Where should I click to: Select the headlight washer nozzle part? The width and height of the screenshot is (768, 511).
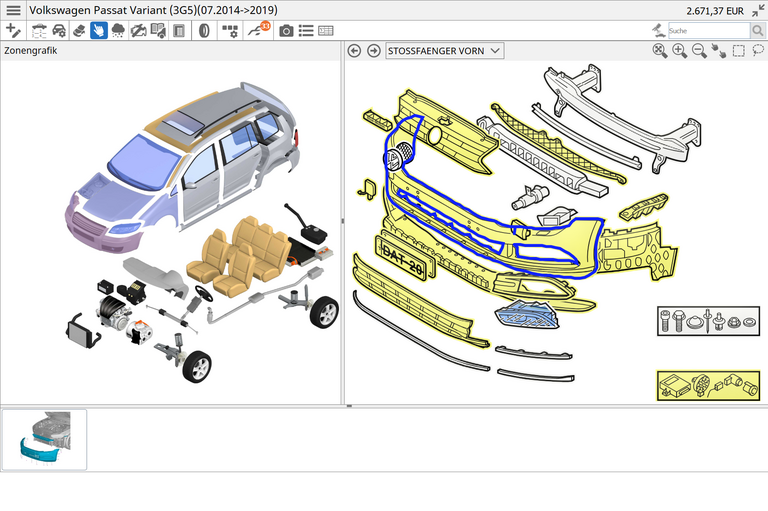point(529,197)
